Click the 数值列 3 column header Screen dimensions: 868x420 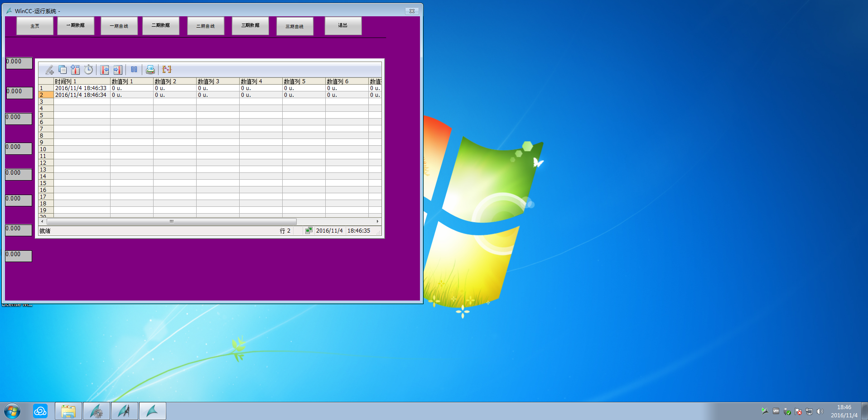[x=218, y=81]
